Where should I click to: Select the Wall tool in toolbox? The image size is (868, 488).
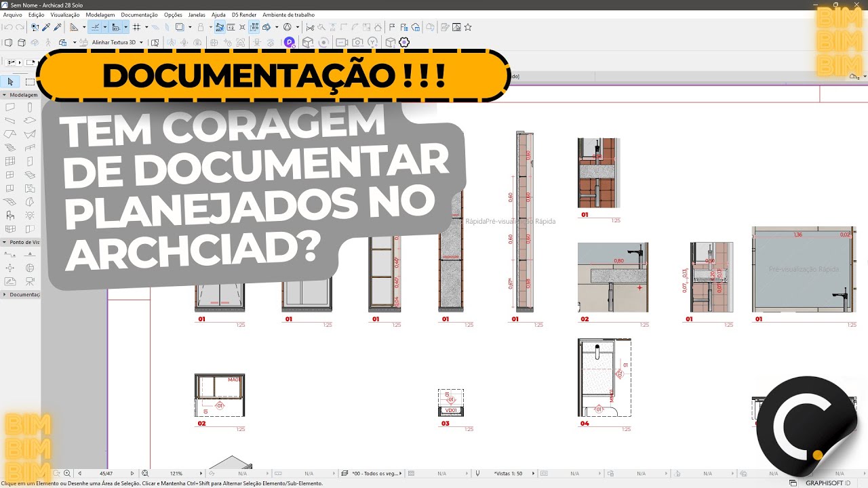[10, 106]
